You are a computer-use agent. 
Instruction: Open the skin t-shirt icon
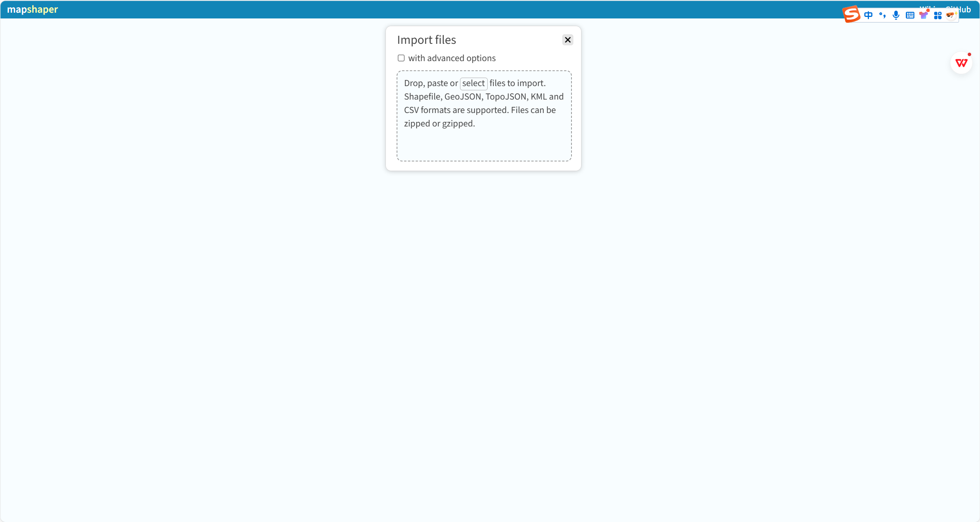click(x=924, y=15)
